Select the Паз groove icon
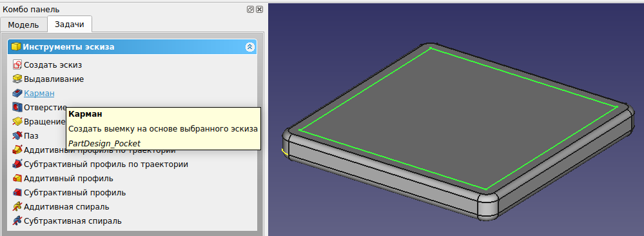Image resolution: width=644 pixels, height=236 pixels. click(17, 135)
